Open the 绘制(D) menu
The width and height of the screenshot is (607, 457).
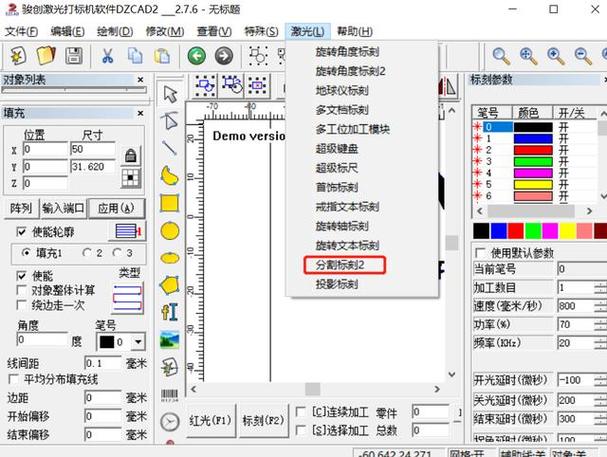(115, 32)
